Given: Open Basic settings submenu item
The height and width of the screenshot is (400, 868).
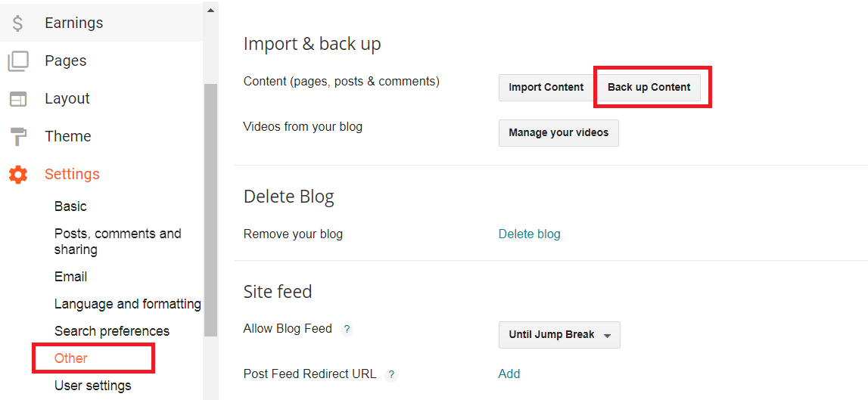Looking at the screenshot, I should click(x=70, y=206).
